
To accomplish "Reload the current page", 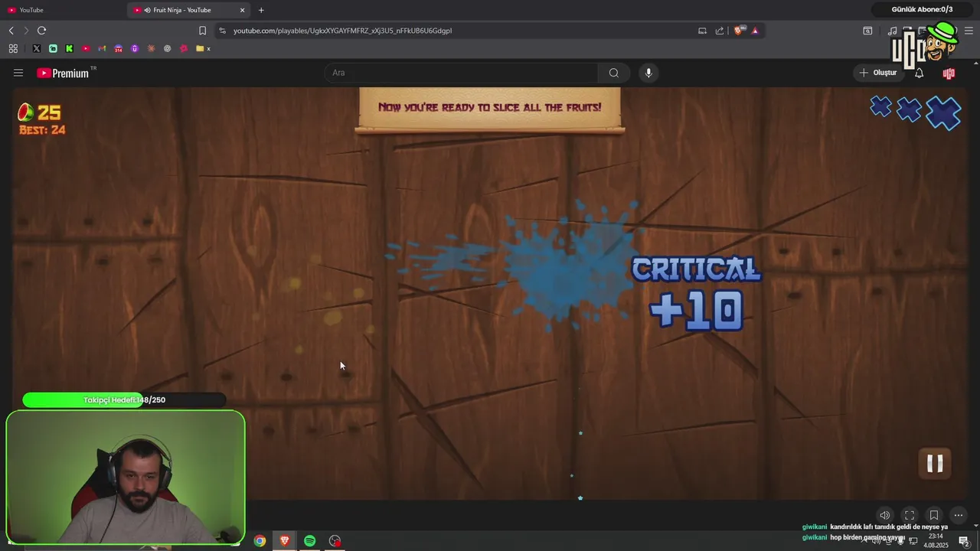I will tap(41, 31).
